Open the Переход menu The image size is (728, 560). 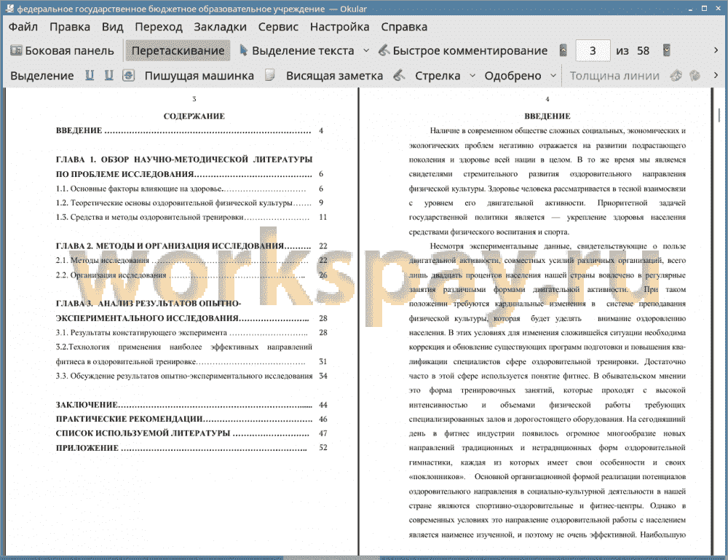pos(158,27)
